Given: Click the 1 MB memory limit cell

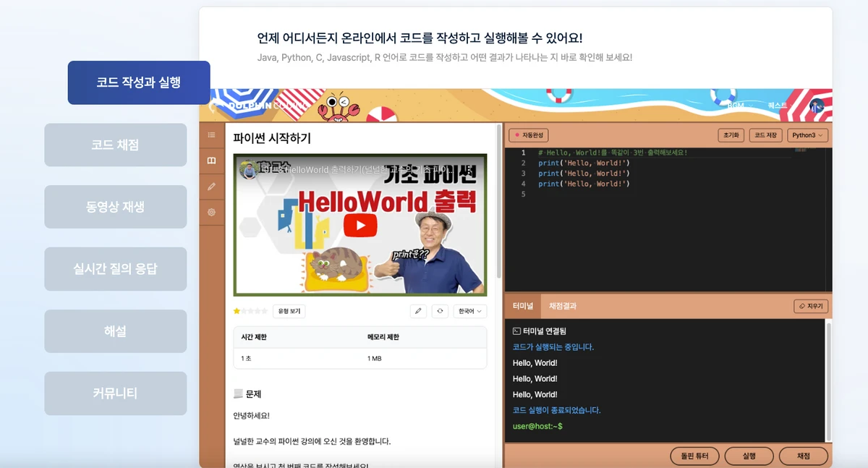Looking at the screenshot, I should 374,358.
